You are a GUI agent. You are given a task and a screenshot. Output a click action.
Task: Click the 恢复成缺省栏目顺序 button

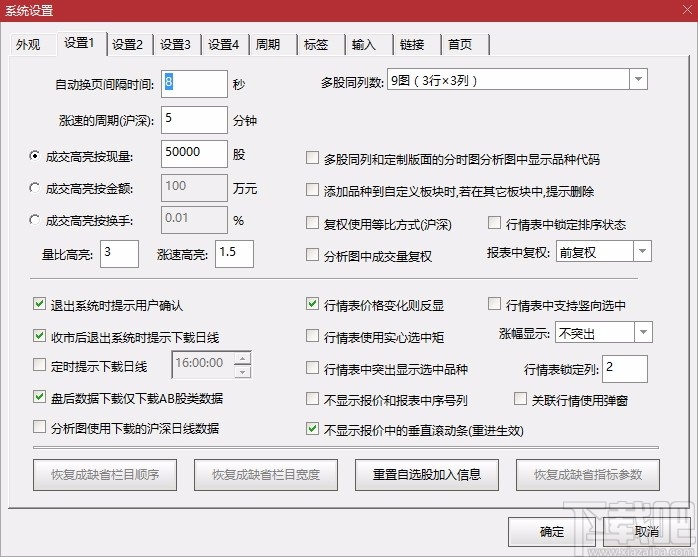(105, 475)
